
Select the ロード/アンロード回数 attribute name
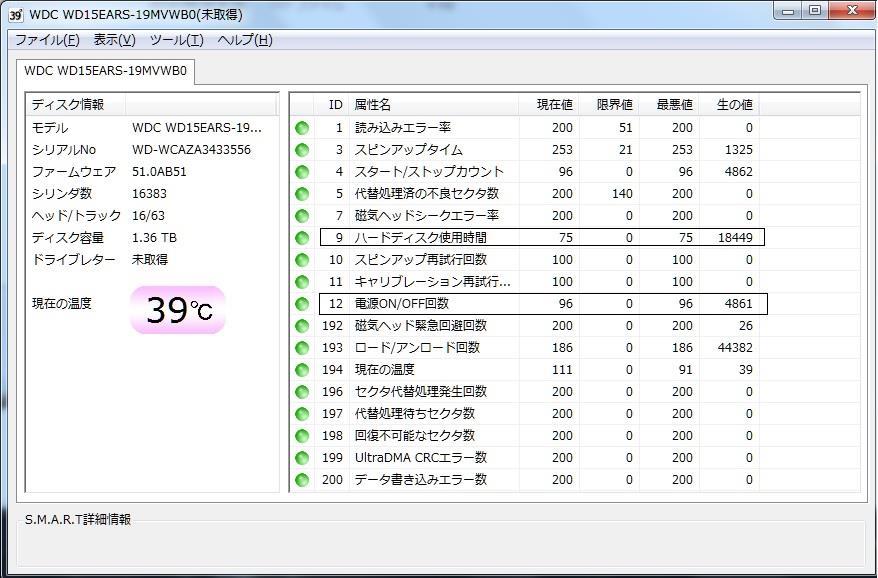click(x=417, y=348)
